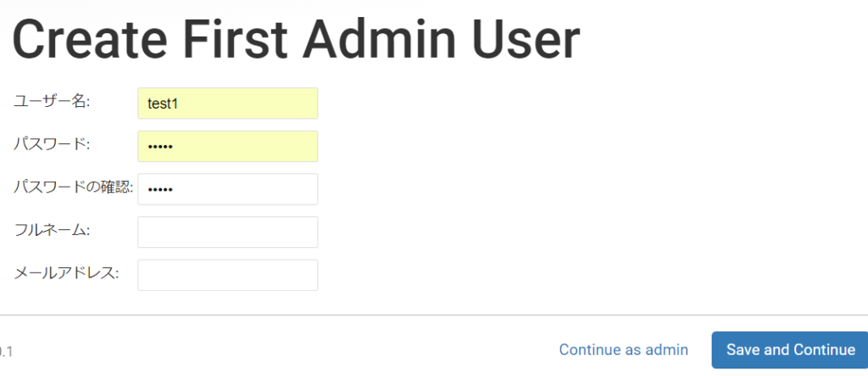Click the メールアドレス label text
868x376 pixels.
tap(66, 273)
